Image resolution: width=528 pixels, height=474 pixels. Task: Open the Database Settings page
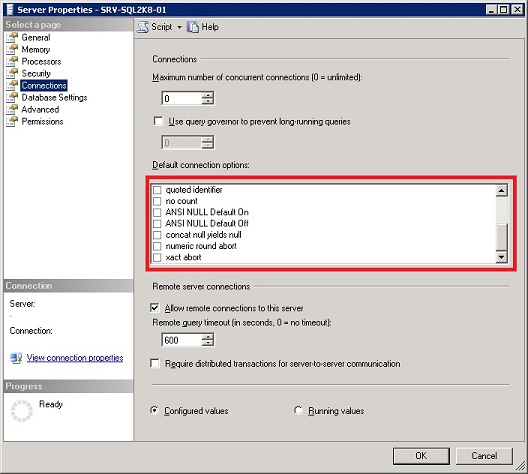tap(54, 97)
